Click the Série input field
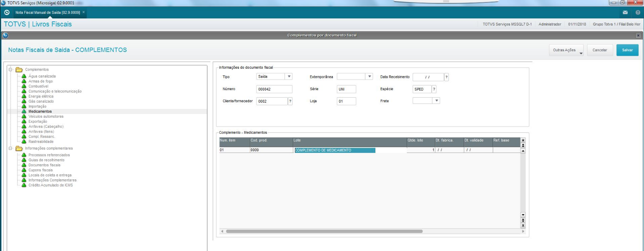Screen dimensions: 644x251 pos(346,89)
